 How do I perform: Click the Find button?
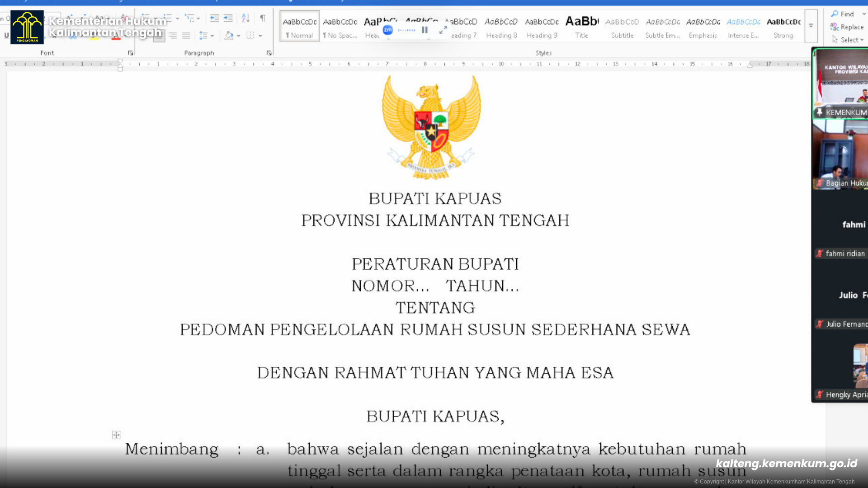pos(843,14)
